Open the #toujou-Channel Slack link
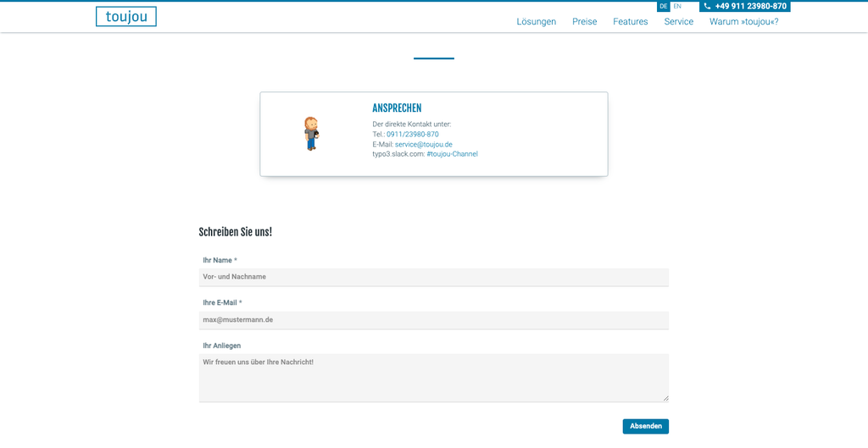This screenshot has height=448, width=868. point(452,154)
